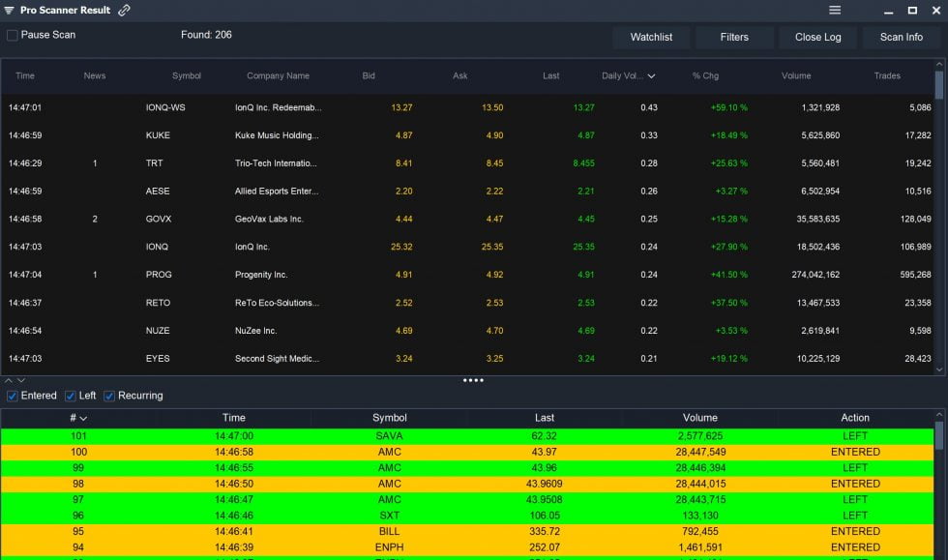Click the collapse arrow above the Entered checkbox
The image size is (948, 560).
9,380
